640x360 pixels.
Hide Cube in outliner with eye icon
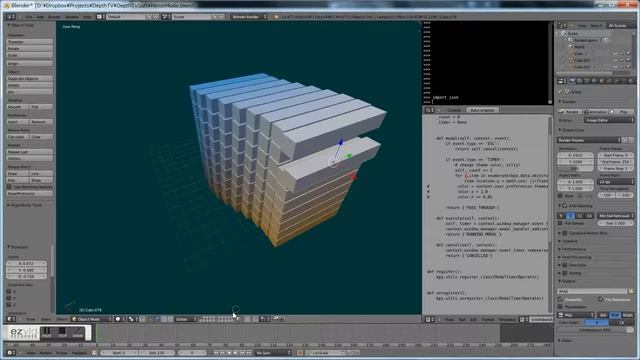(615, 53)
